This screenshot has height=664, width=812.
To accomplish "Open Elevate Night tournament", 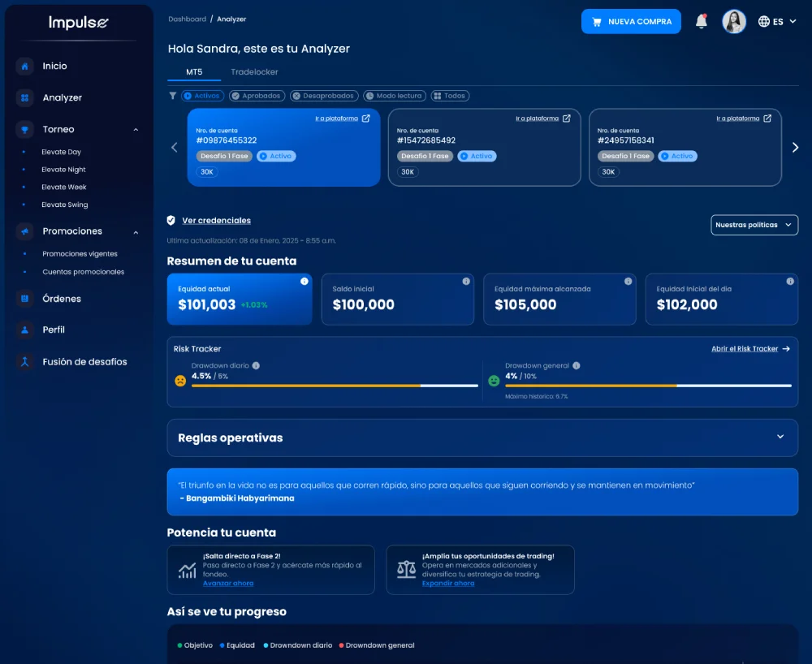I will [63, 170].
